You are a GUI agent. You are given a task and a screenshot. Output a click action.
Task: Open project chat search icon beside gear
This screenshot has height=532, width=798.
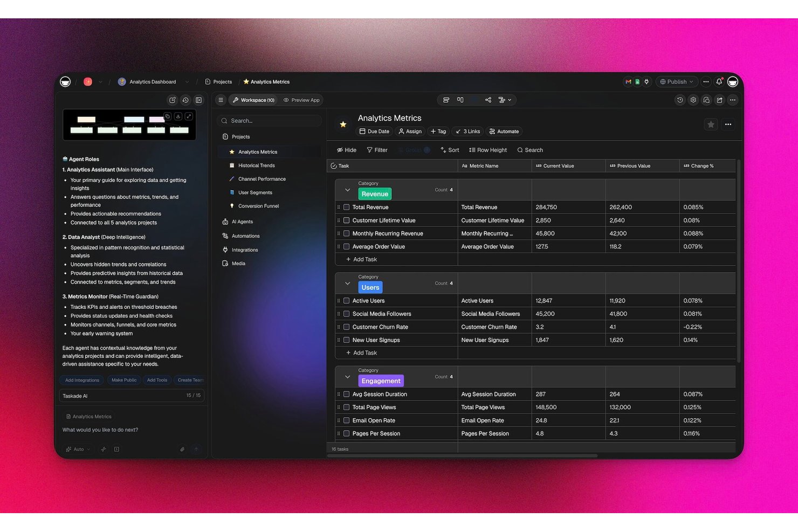coord(706,100)
